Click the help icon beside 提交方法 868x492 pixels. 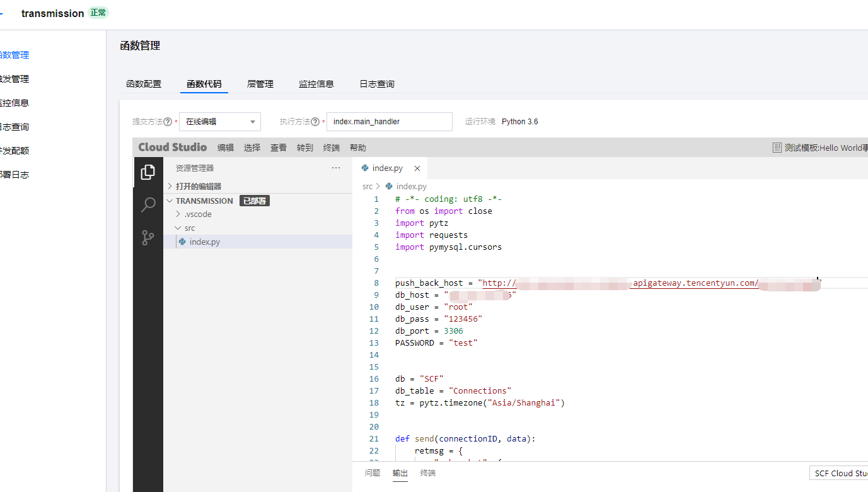click(168, 122)
